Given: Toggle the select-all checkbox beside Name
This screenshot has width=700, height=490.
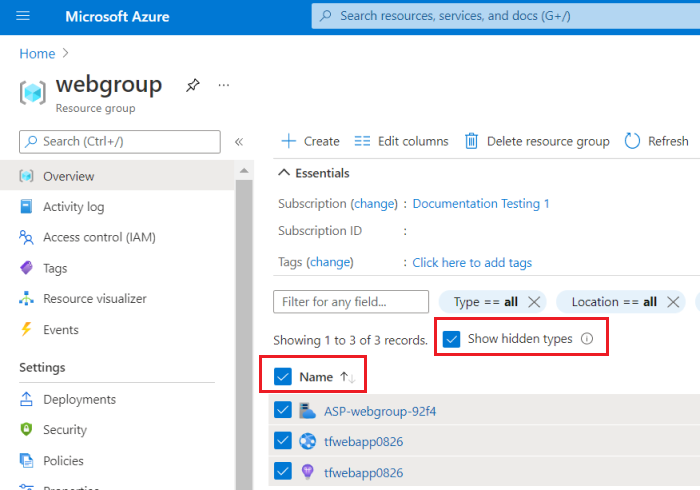Looking at the screenshot, I should [x=282, y=377].
